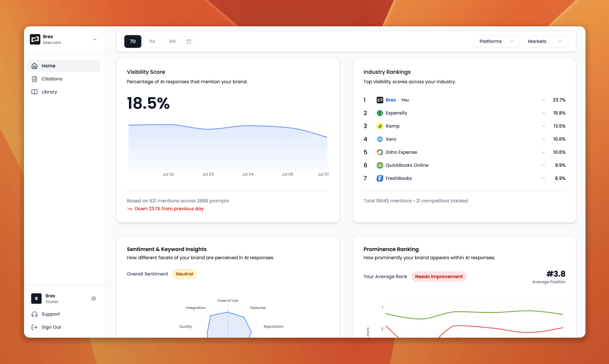The height and width of the screenshot is (364, 609).
Task: Click the Quality radar label
Action: point(186,327)
